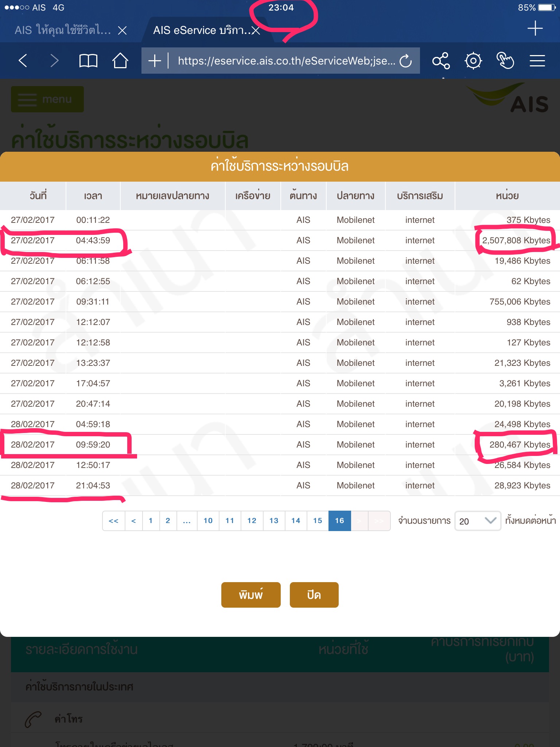The height and width of the screenshot is (747, 560).
Task: Open pagination page 15
Action: pos(318,521)
